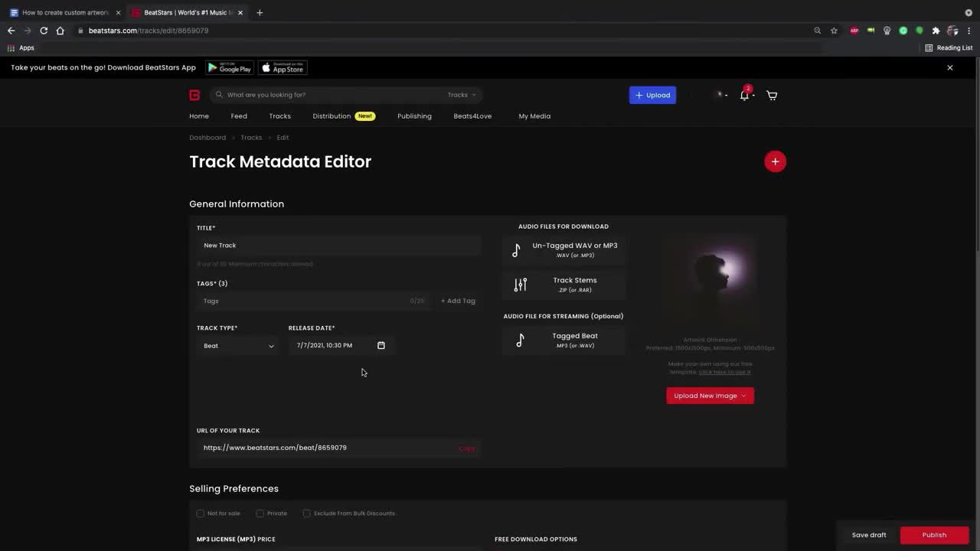Click the browser address bar
980x551 pixels.
coord(444,31)
